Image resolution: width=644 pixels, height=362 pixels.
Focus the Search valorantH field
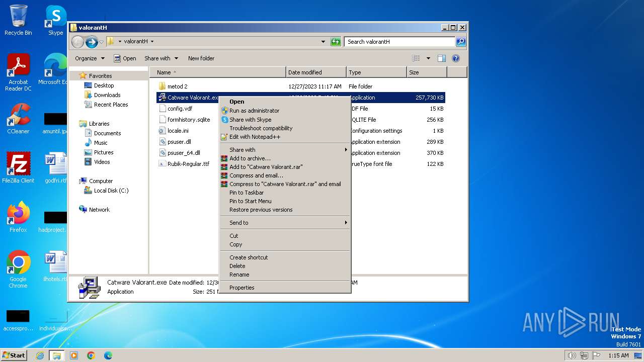[x=399, y=42]
